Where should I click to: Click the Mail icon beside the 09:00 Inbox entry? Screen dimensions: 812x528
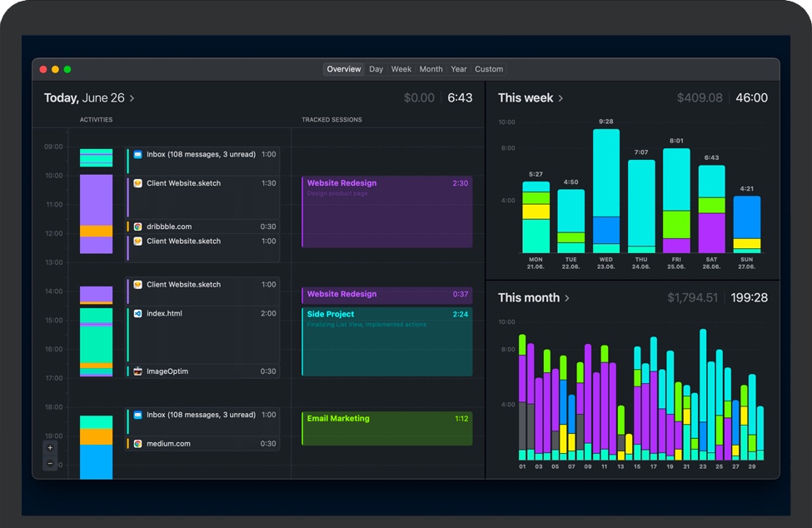(137, 154)
